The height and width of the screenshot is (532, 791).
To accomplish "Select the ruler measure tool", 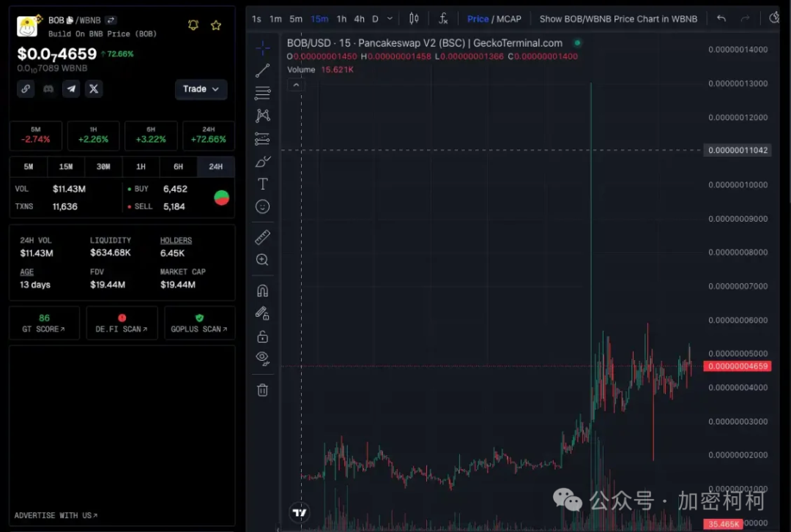I will tap(262, 237).
